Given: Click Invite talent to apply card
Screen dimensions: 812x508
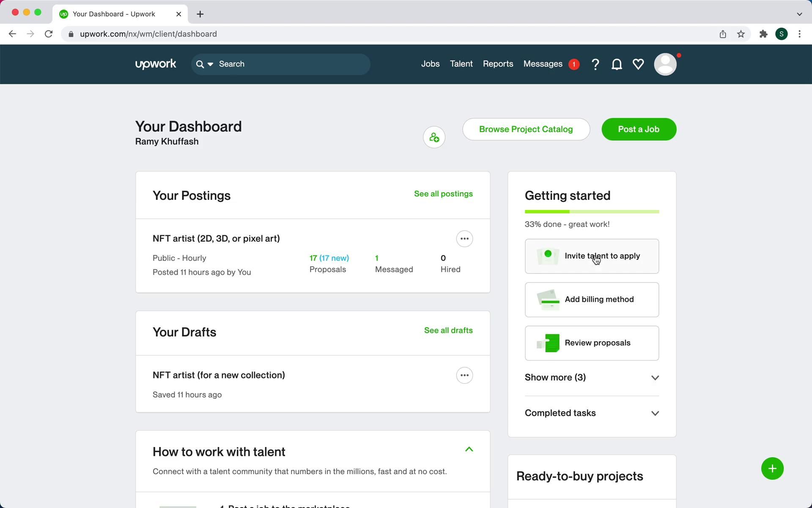Looking at the screenshot, I should point(592,256).
